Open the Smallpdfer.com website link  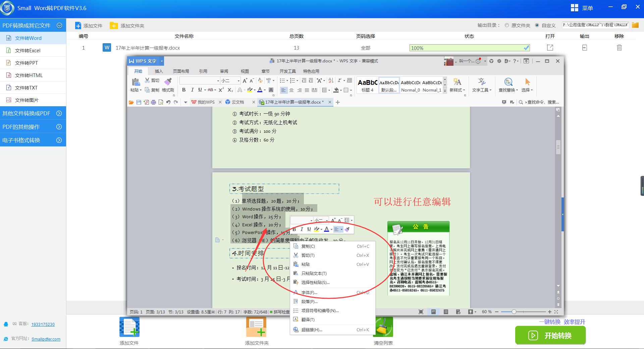click(46, 339)
